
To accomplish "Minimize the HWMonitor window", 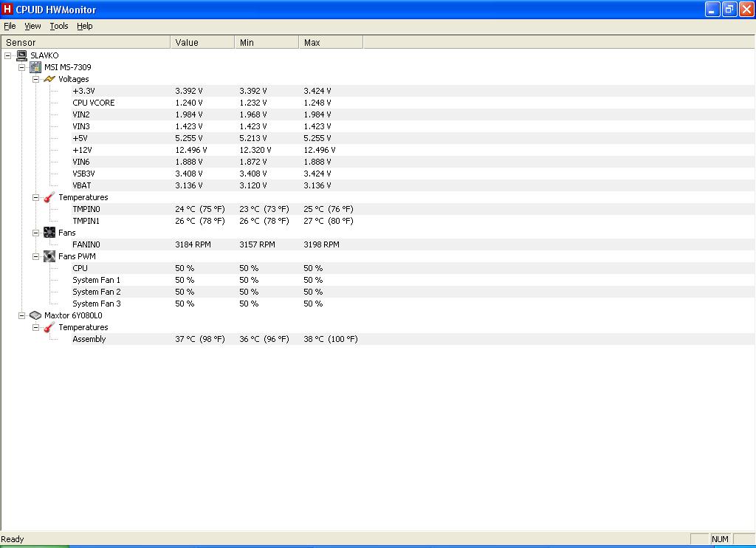I will [712, 9].
